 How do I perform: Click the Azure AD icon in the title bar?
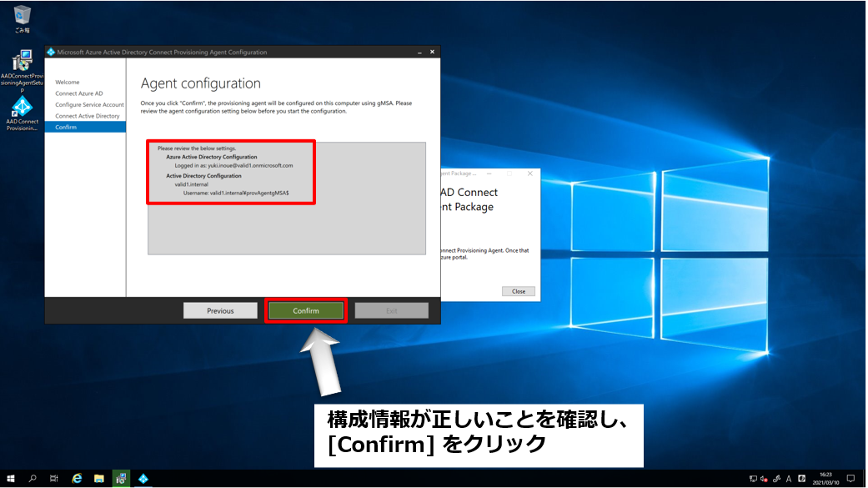[51, 52]
